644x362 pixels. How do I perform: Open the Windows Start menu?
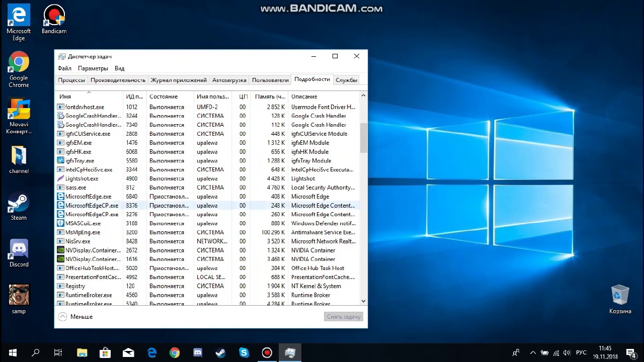tap(12, 353)
